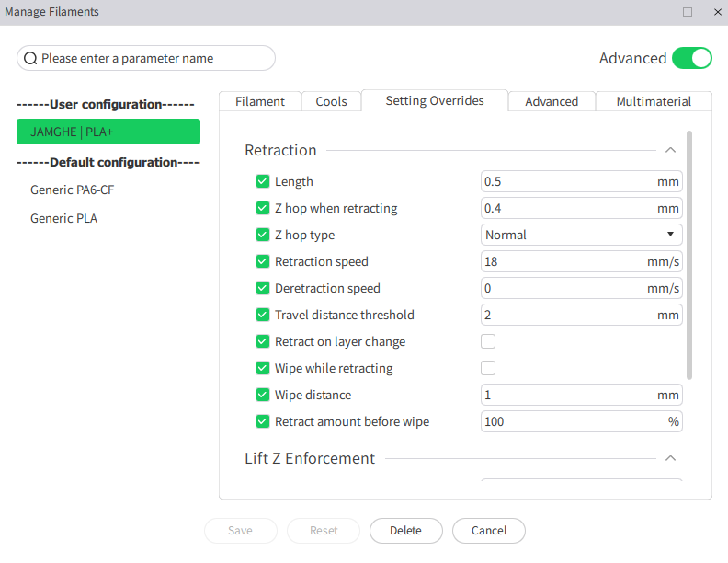Edit Z hop when retracting value 0.4
The image size is (728, 563).
click(x=581, y=208)
